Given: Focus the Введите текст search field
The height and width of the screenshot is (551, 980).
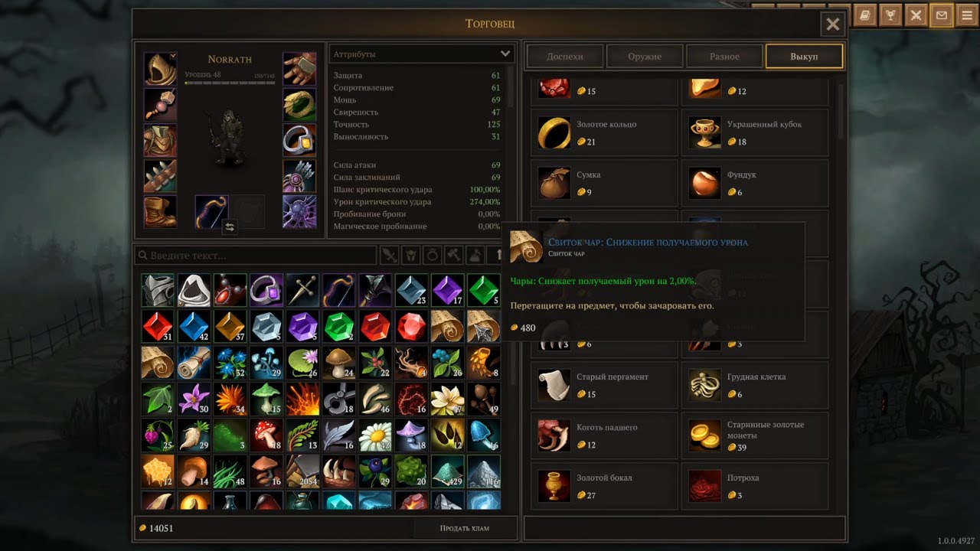Looking at the screenshot, I should [x=256, y=256].
